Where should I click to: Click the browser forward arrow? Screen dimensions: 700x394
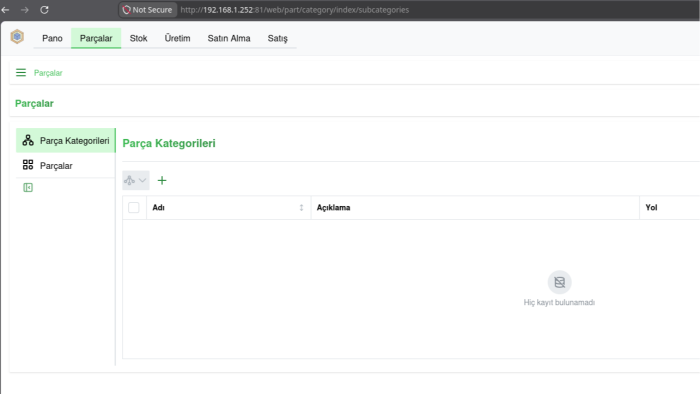pyautogui.click(x=25, y=10)
